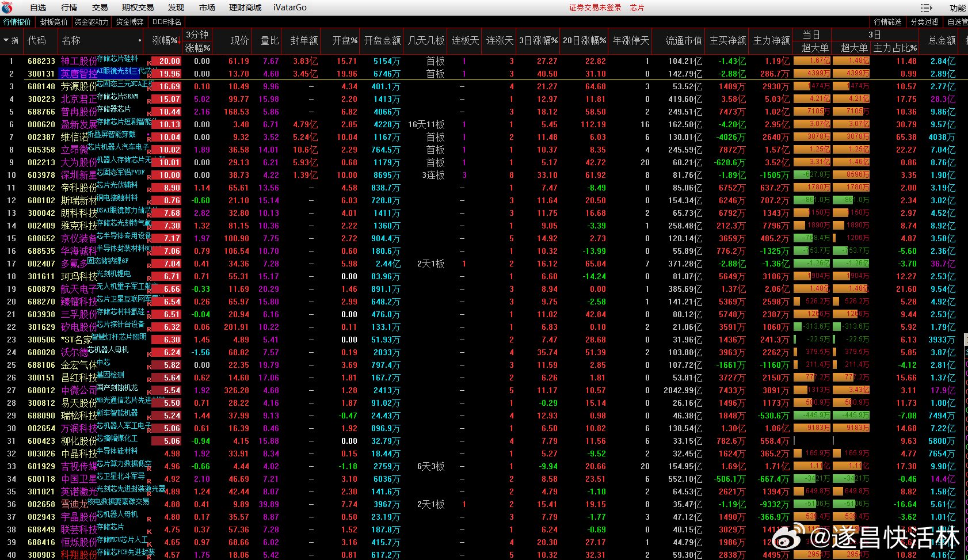968x560 pixels.
Task: Click the 分类过滤 button
Action: [x=924, y=22]
